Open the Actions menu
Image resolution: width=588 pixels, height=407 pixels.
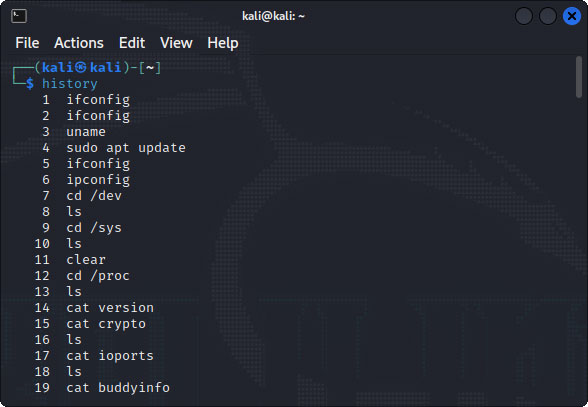pos(79,43)
